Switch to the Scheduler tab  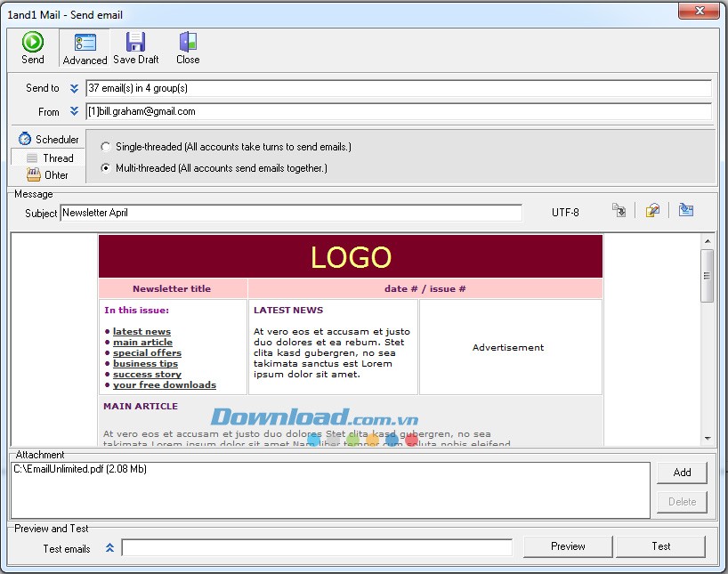pos(49,140)
